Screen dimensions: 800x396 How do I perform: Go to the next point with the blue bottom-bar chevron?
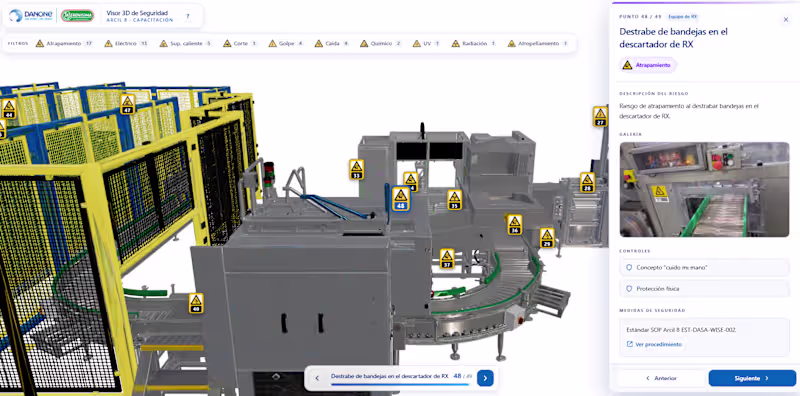(x=485, y=378)
